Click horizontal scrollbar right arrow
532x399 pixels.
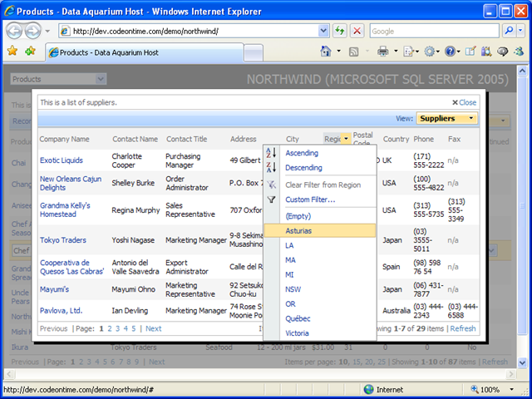[x=510, y=374]
